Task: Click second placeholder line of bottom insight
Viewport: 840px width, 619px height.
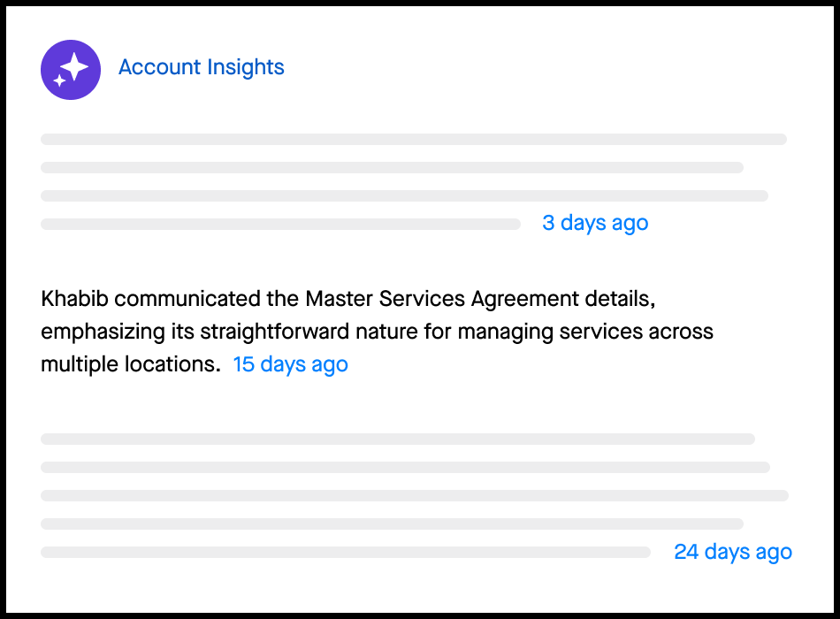Action: [x=405, y=467]
